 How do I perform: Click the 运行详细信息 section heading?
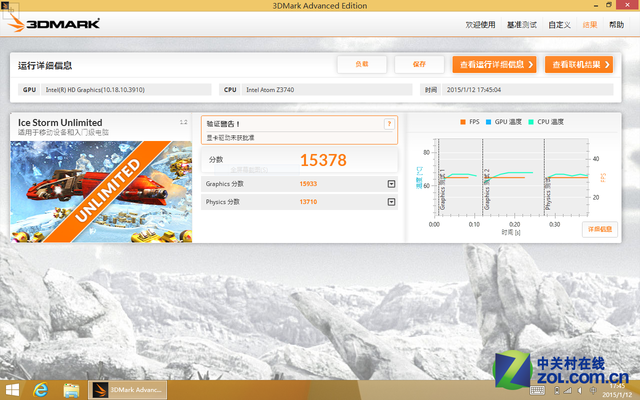(45, 65)
